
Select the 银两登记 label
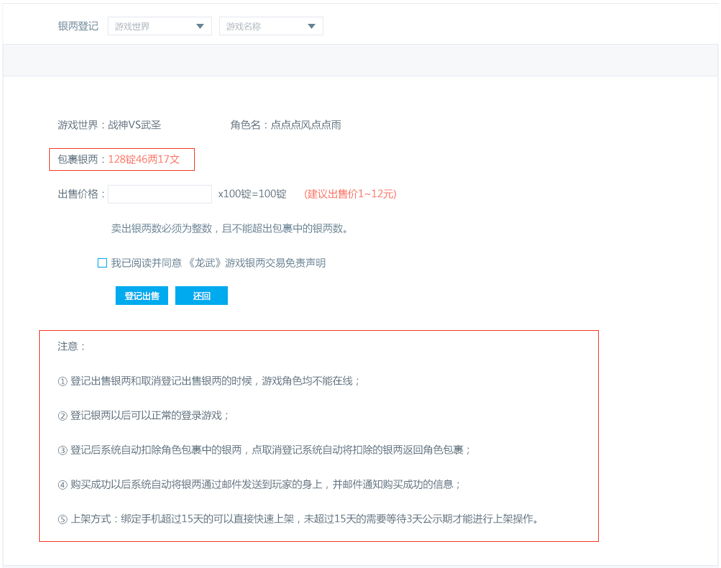coord(78,26)
